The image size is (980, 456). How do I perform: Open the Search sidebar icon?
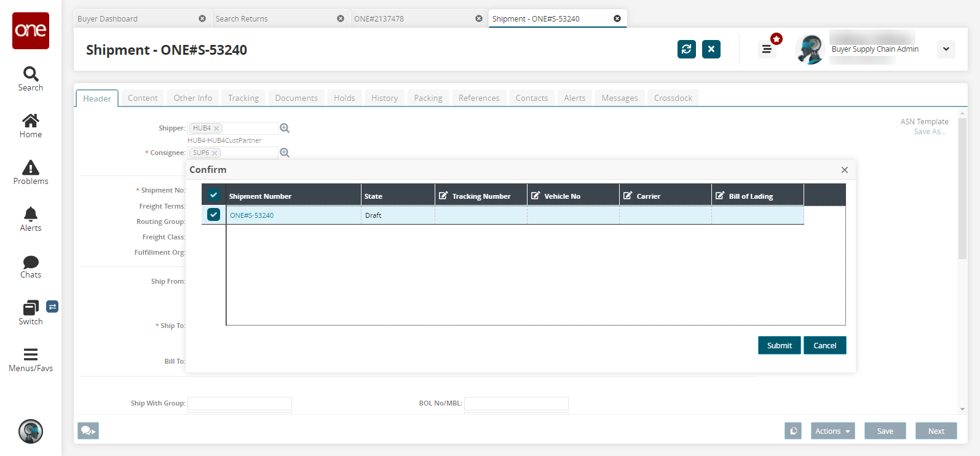coord(31,74)
